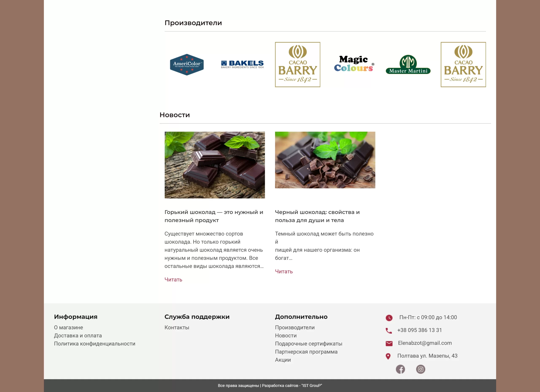Click Читать under the bitter chocolate article
The image size is (540, 392).
pyautogui.click(x=173, y=279)
